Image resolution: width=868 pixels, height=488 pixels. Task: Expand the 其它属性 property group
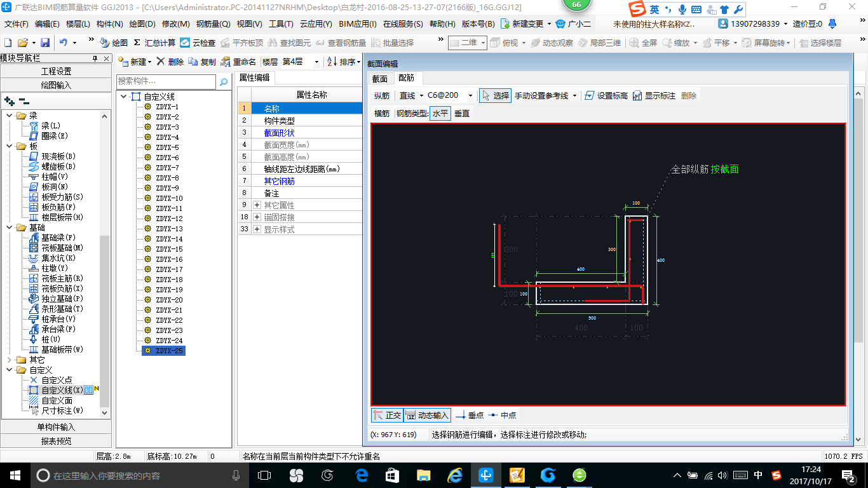[257, 205]
